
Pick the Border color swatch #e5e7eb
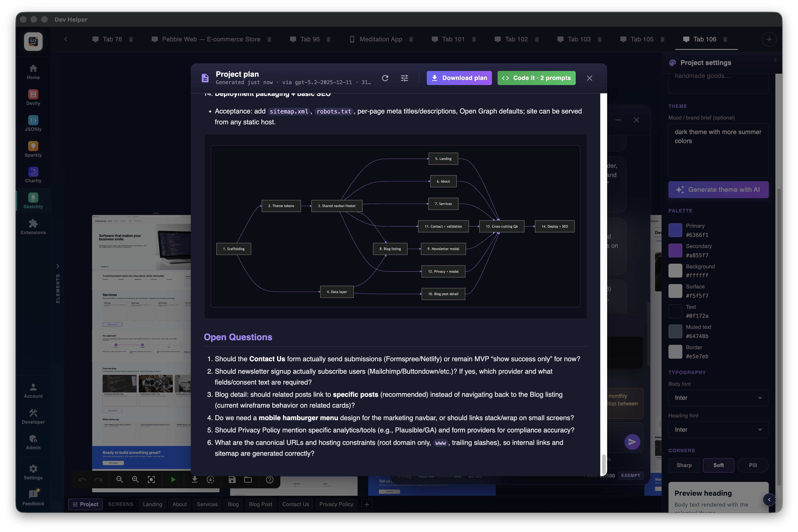[675, 352]
